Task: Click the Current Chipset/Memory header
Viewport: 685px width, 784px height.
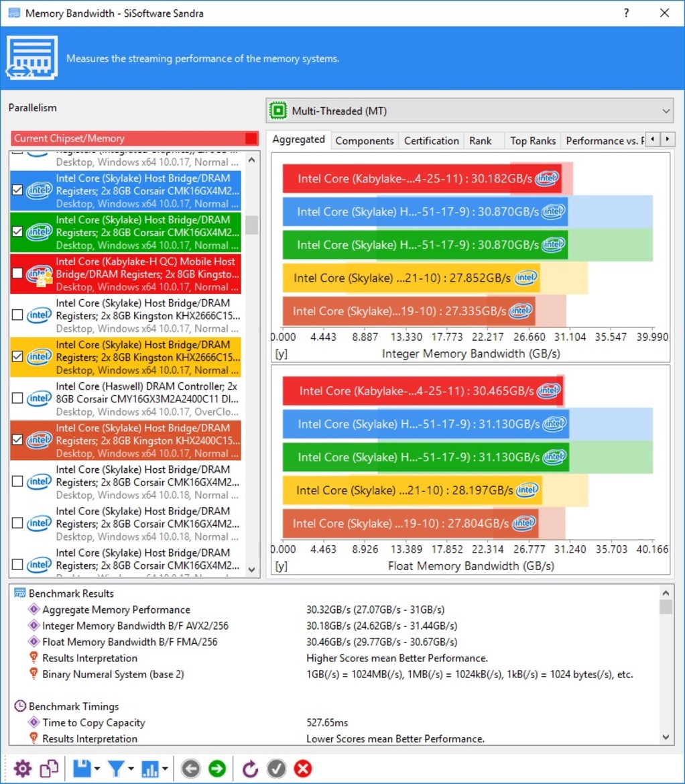Action: pos(135,139)
